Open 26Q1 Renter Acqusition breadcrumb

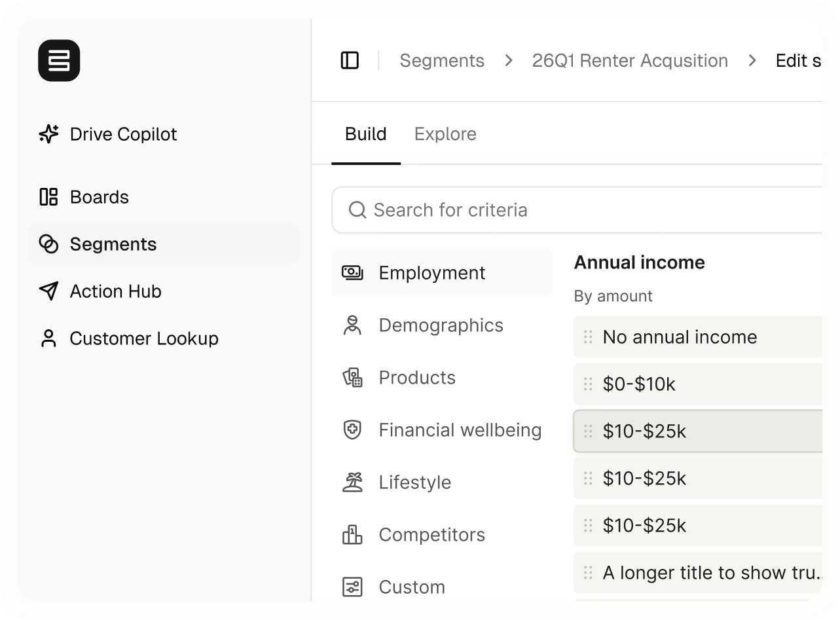(630, 61)
